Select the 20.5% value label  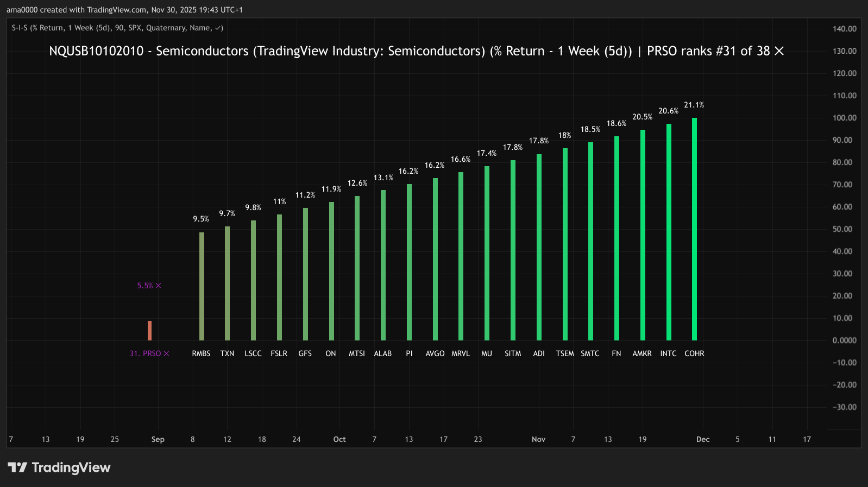(x=643, y=117)
